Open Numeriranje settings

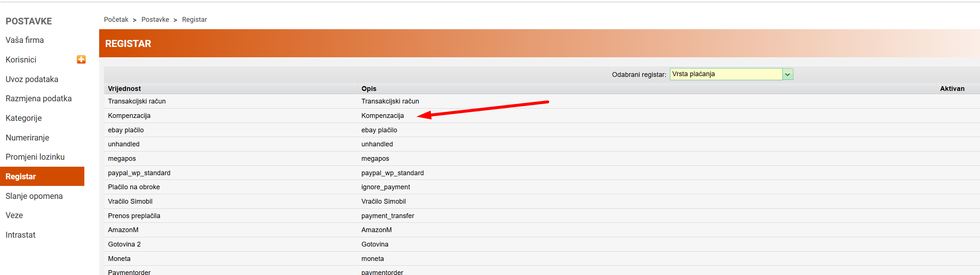pos(27,138)
